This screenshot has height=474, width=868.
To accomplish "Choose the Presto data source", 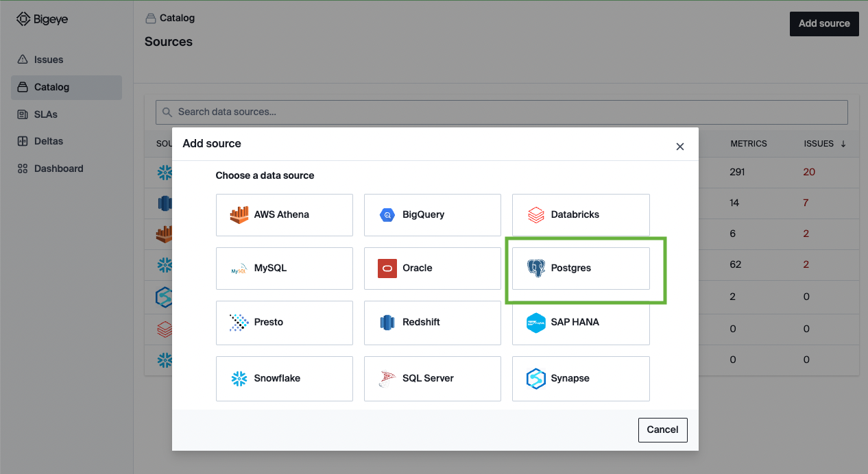I will tap(285, 322).
